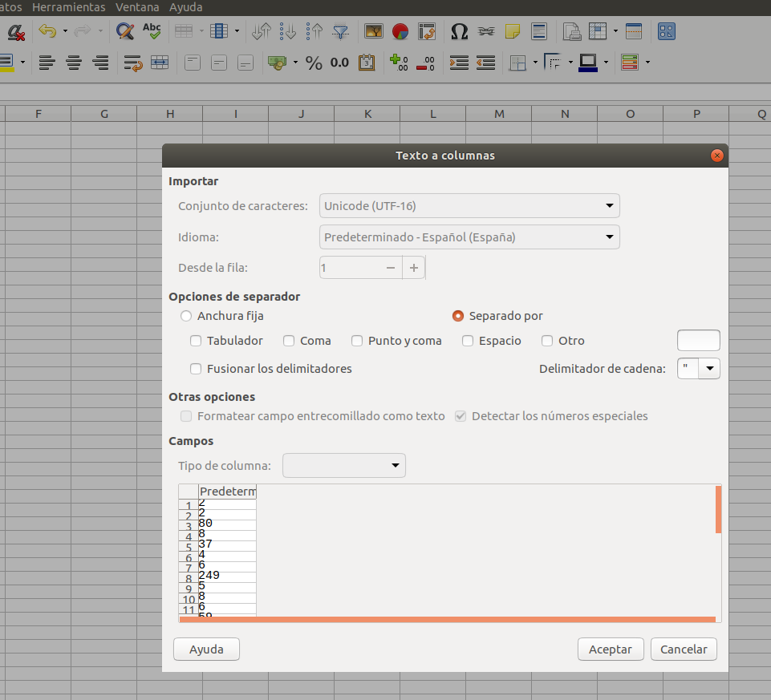Toggle Detectar los números especiales checkbox

coord(461,416)
